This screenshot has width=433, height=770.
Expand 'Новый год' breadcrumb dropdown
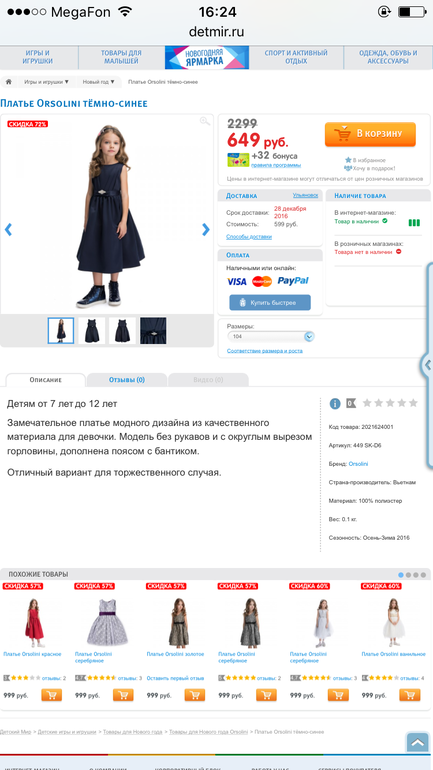coord(98,82)
